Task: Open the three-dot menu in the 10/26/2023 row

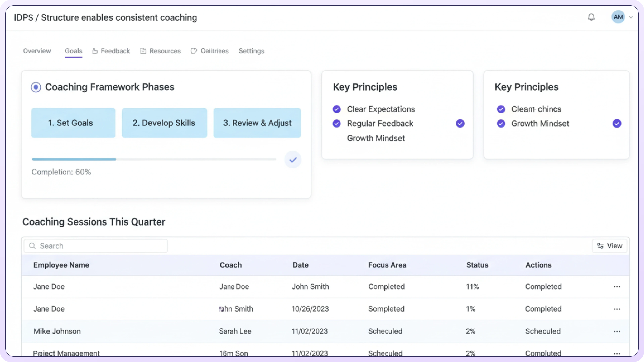Action: coord(617,309)
